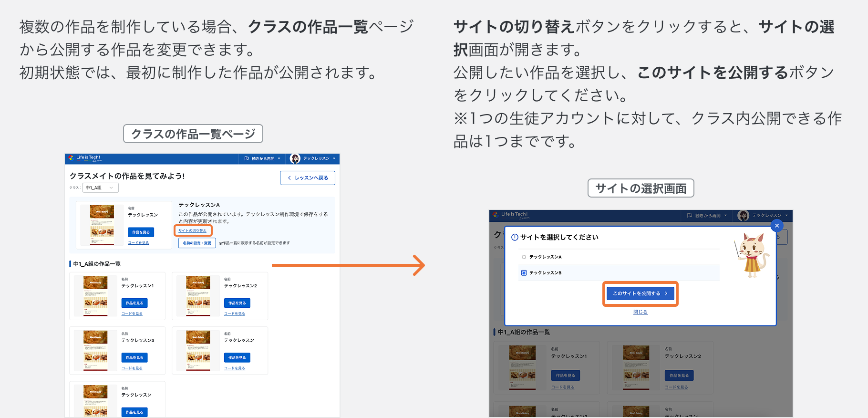Click 中1_A組の作品一覧 heading behind the dialog
The image size is (868, 418).
click(x=524, y=332)
